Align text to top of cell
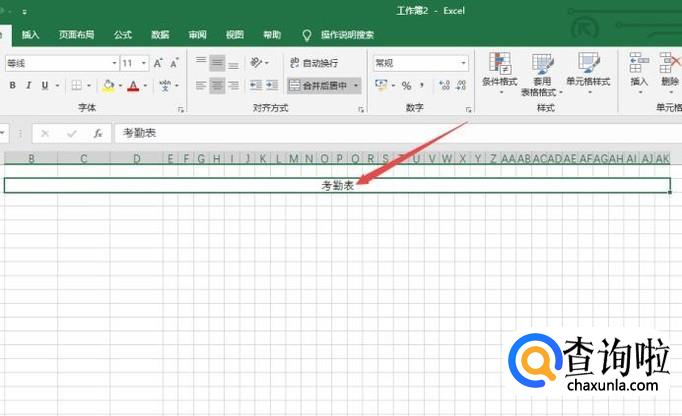 tap(201, 63)
